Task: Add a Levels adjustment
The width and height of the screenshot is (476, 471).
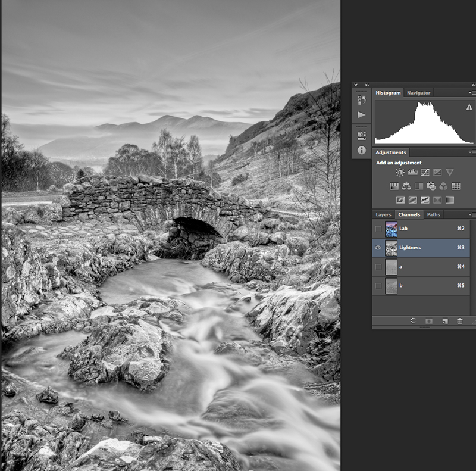Action: pos(412,173)
